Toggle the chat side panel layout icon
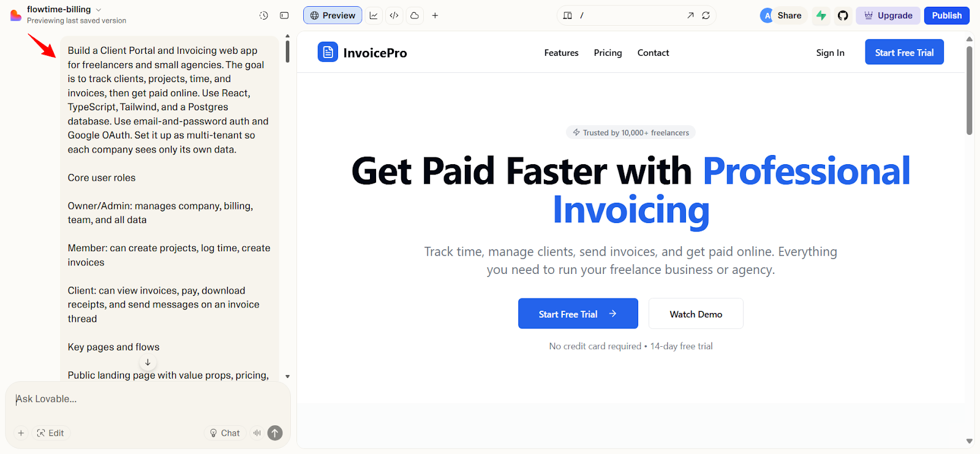Viewport: 980px width, 454px height. tap(284, 15)
